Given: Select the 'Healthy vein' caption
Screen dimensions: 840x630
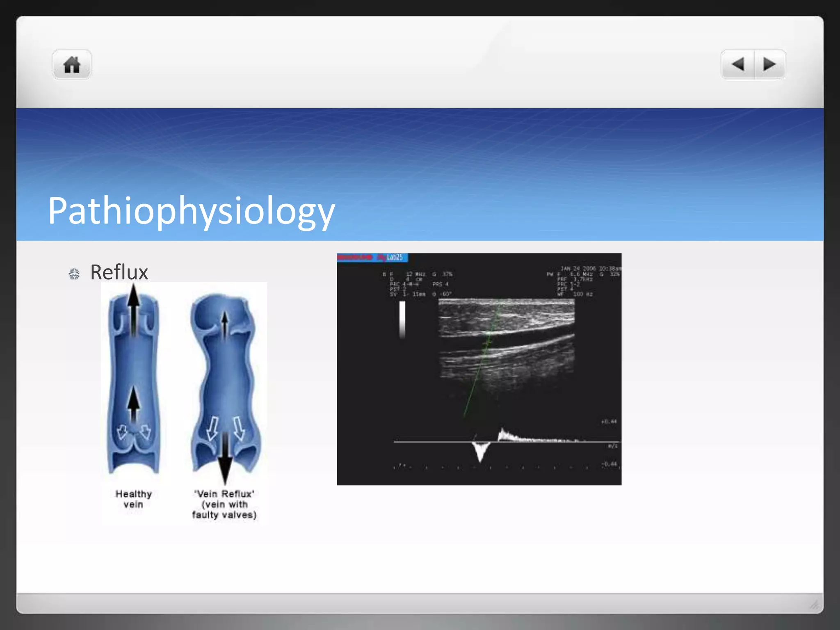Looking at the screenshot, I should 134,499.
